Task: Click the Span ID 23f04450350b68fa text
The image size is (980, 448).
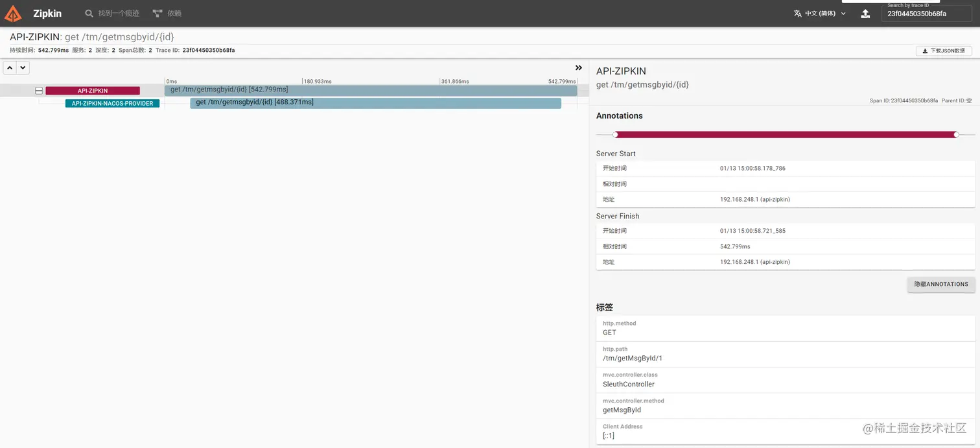Action: point(904,100)
